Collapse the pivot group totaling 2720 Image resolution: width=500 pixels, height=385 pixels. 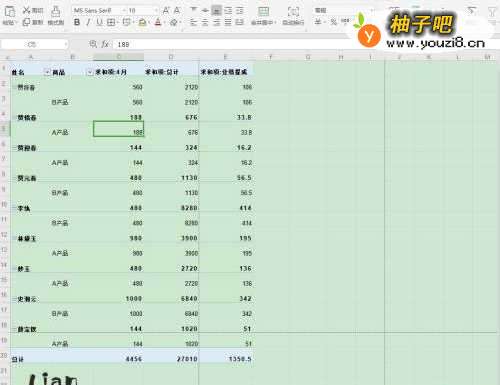click(x=14, y=269)
